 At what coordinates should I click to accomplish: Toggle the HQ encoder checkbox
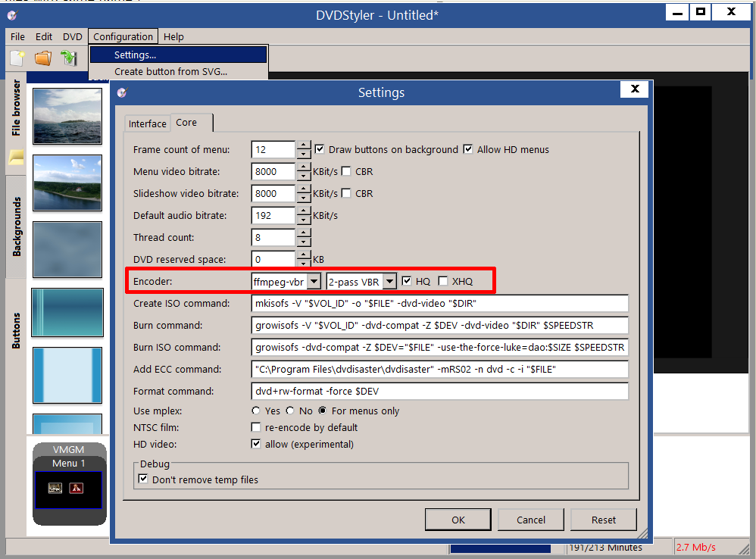click(x=407, y=281)
